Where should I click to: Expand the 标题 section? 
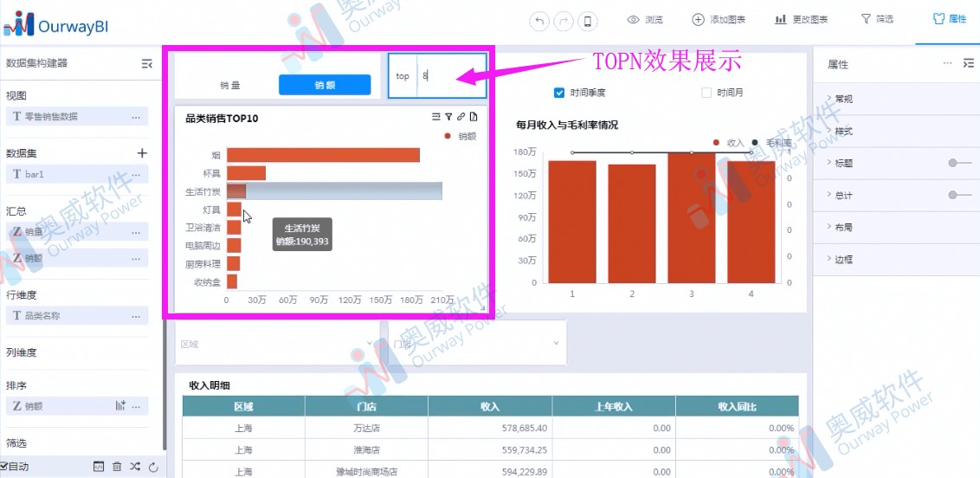pos(844,163)
